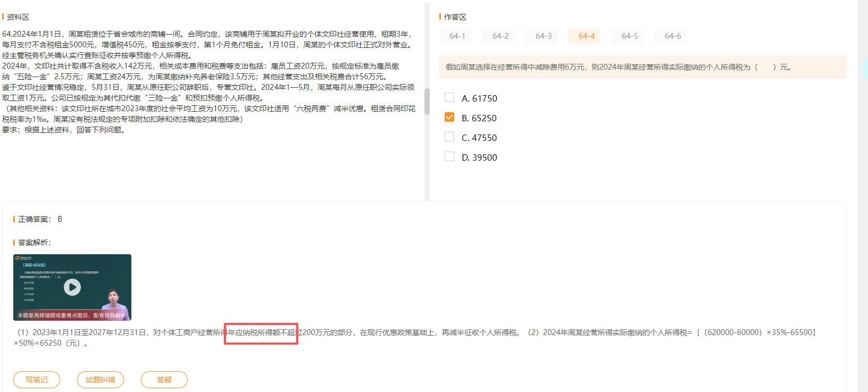868x392 pixels.
Task: Click the teal floating bubble at right edge
Action: coord(865,68)
